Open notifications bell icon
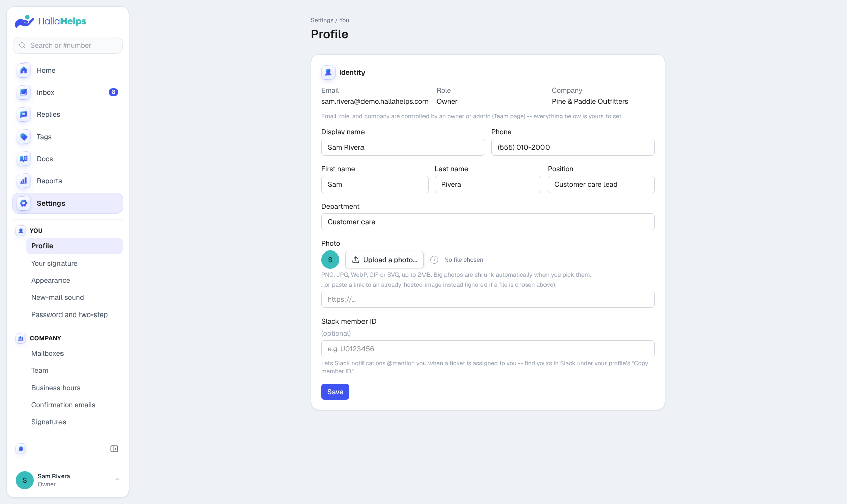 point(21,449)
